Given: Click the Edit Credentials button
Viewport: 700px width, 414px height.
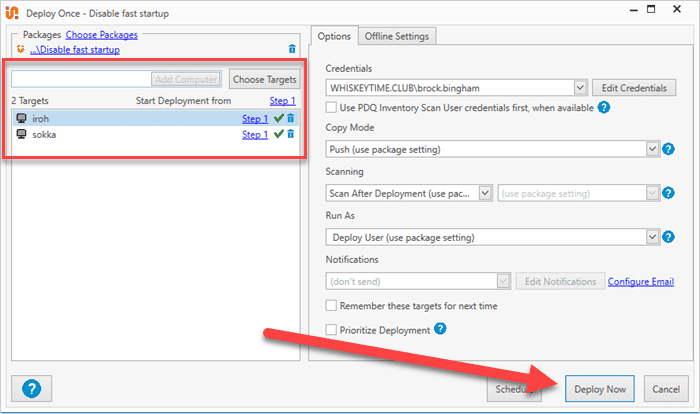Looking at the screenshot, I should tap(634, 88).
